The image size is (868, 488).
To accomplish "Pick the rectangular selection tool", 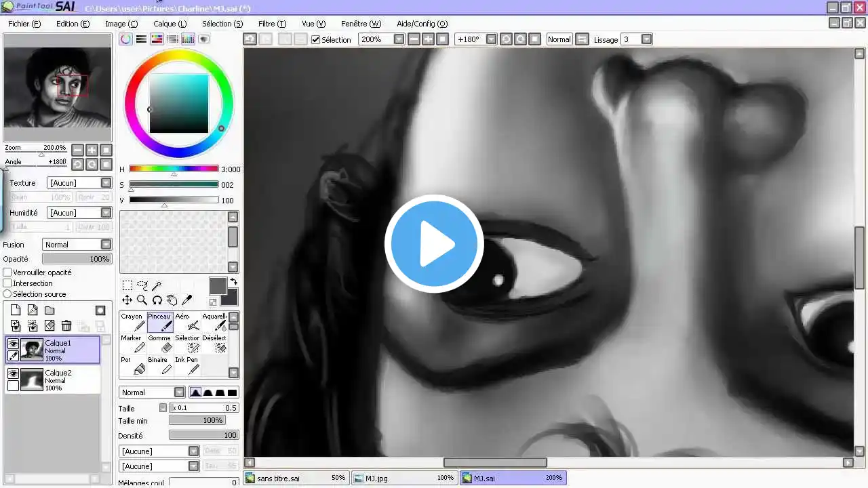I will [127, 285].
